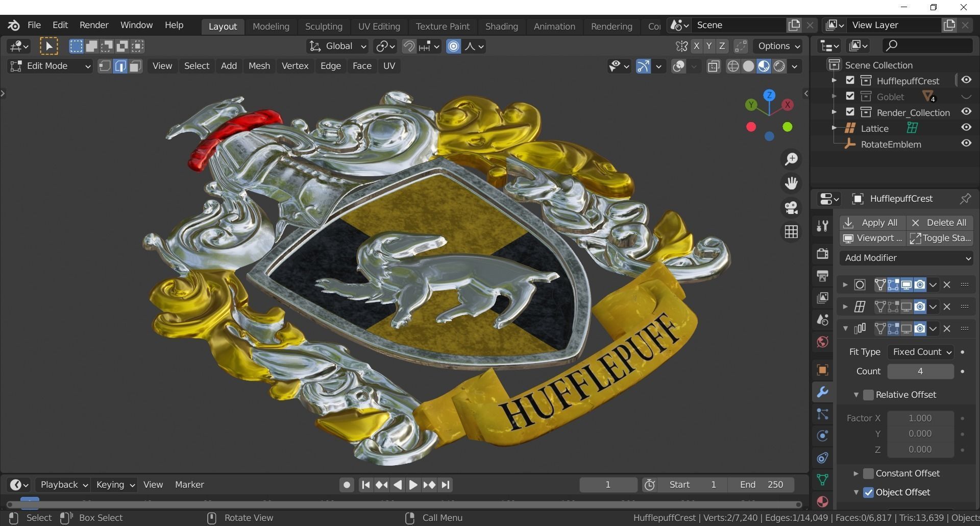Toggle snapping magnet icon
980x526 pixels.
click(x=408, y=46)
